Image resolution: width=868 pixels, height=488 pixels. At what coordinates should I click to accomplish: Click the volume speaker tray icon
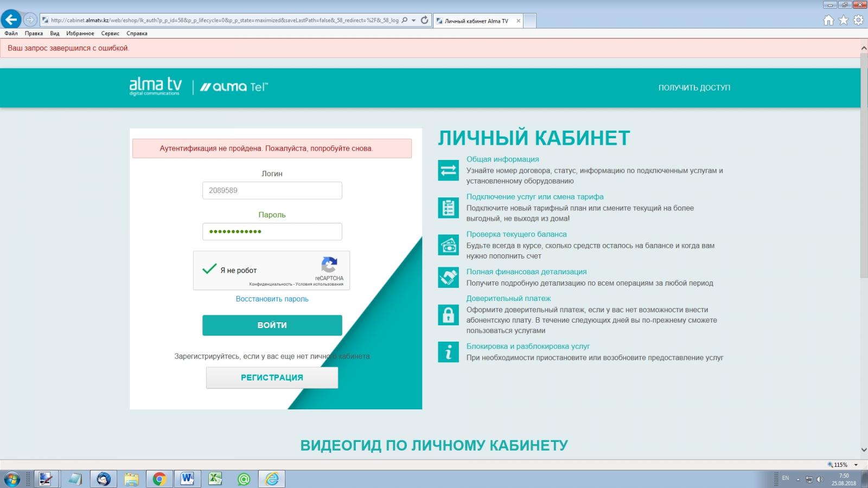820,479
